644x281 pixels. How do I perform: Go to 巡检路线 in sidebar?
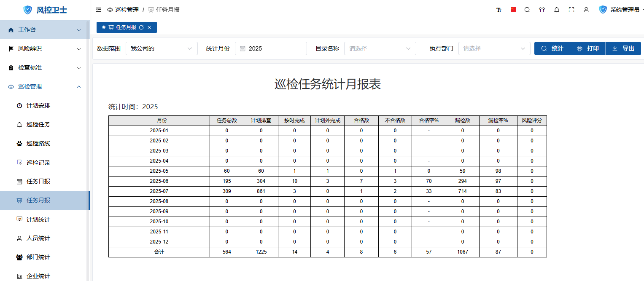(38, 143)
